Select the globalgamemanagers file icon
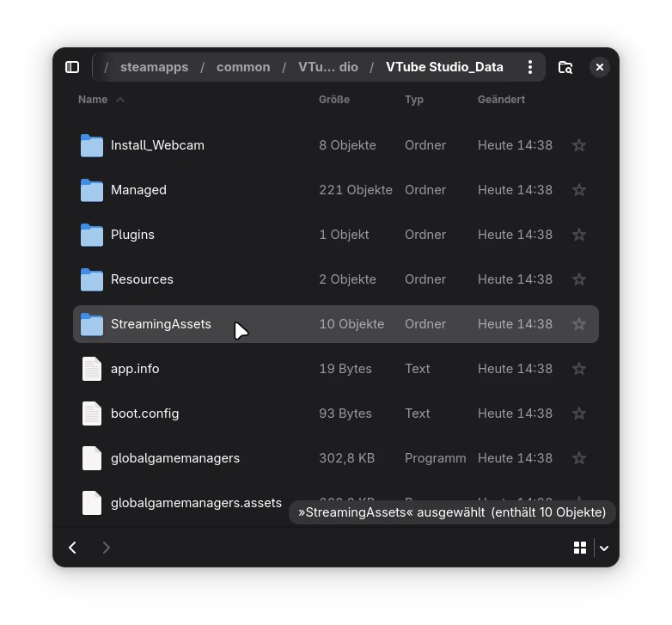The image size is (672, 625). click(x=92, y=458)
